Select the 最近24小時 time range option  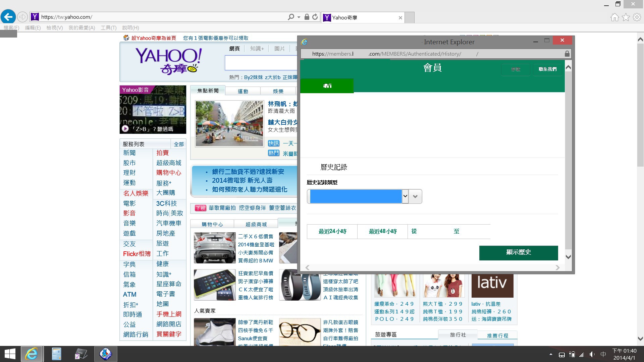click(x=332, y=231)
